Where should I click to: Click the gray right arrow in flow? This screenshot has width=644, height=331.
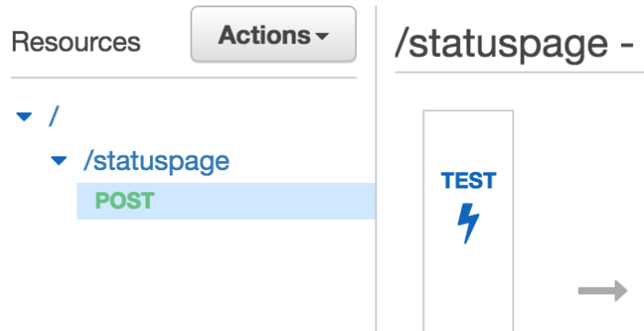point(603,291)
